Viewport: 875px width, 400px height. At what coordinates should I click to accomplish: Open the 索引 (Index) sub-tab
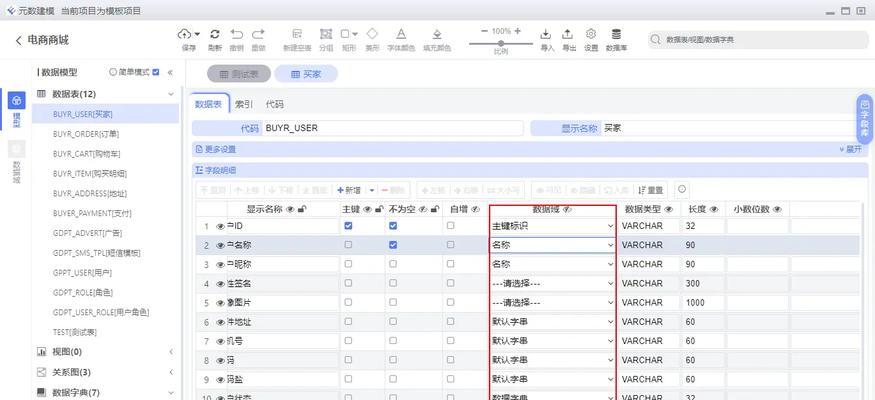244,104
